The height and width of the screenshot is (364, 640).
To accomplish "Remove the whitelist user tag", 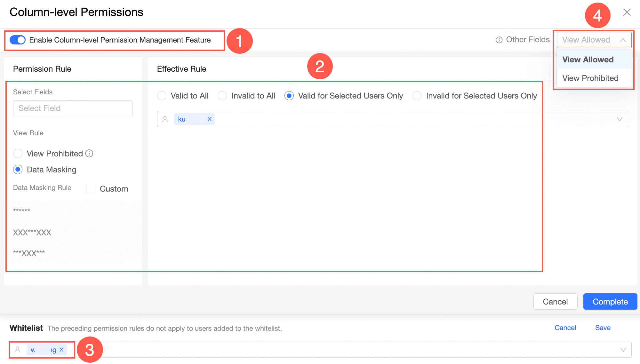I will (x=61, y=350).
